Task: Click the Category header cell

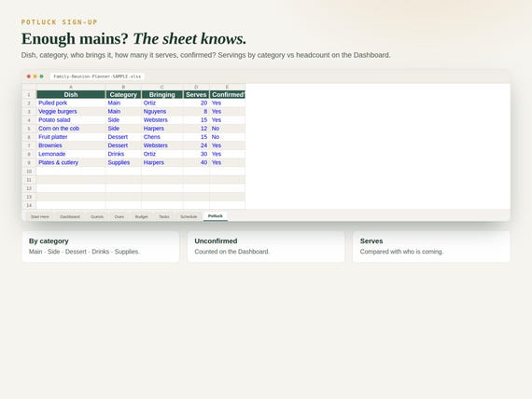Action: click(x=123, y=94)
